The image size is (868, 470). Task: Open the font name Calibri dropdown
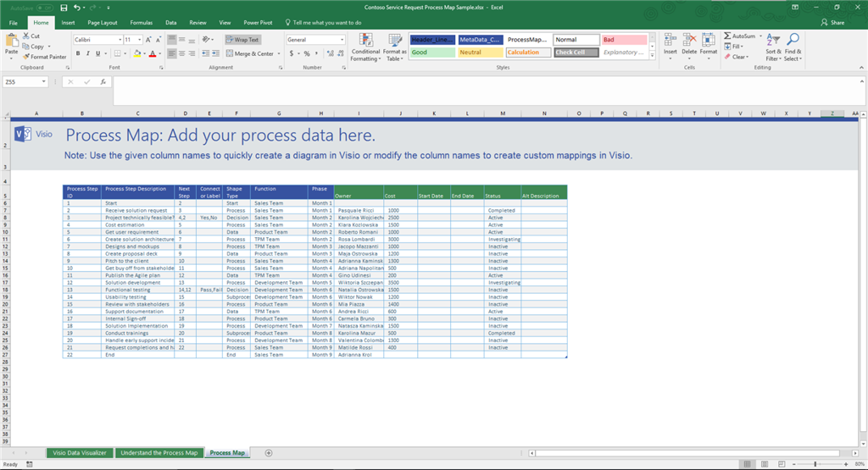point(120,40)
